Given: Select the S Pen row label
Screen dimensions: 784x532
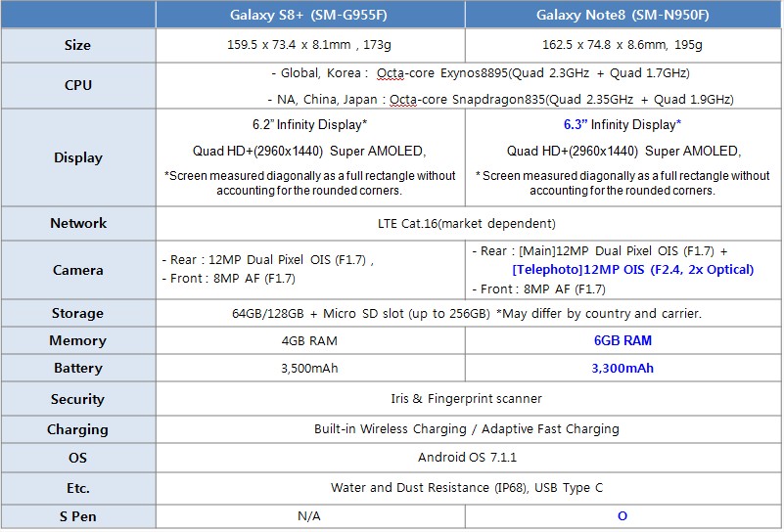Looking at the screenshot, I should pyautogui.click(x=78, y=516).
